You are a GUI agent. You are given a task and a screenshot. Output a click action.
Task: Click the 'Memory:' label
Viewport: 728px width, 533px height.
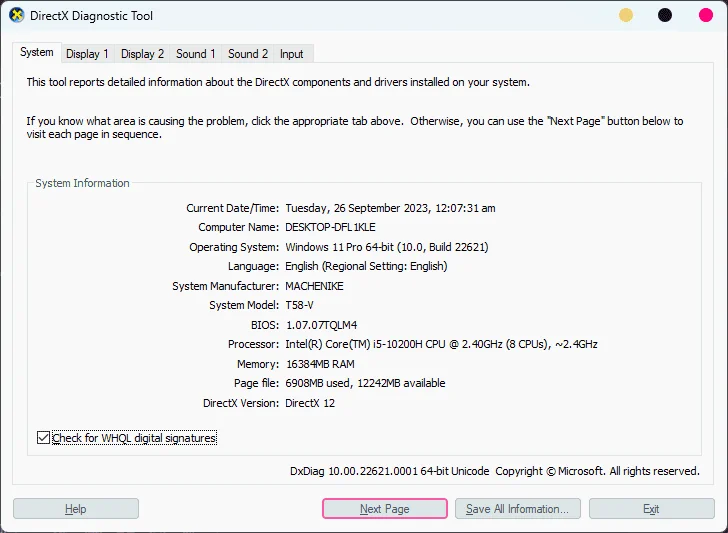[258, 364]
